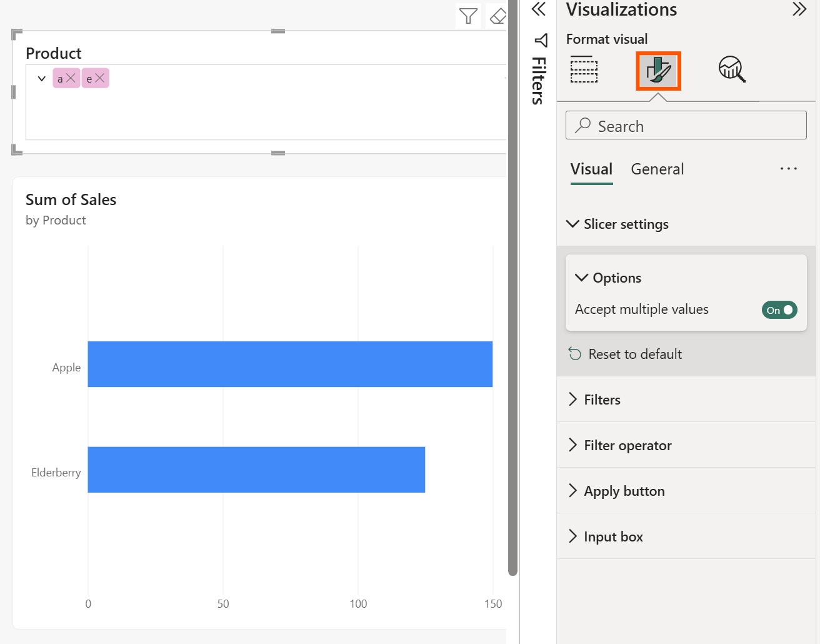Viewport: 820px width, 644px height.
Task: Clear slicer selections with the eraser icon
Action: [498, 16]
